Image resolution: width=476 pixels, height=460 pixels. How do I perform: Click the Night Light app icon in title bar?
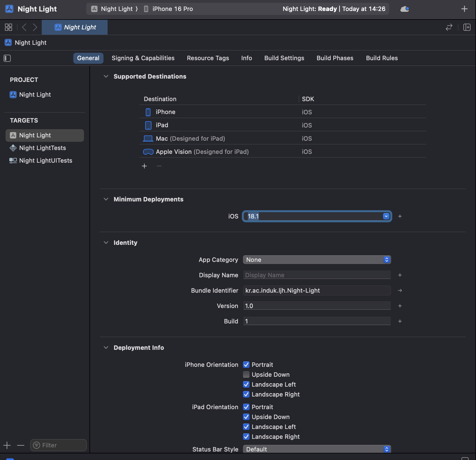point(9,9)
